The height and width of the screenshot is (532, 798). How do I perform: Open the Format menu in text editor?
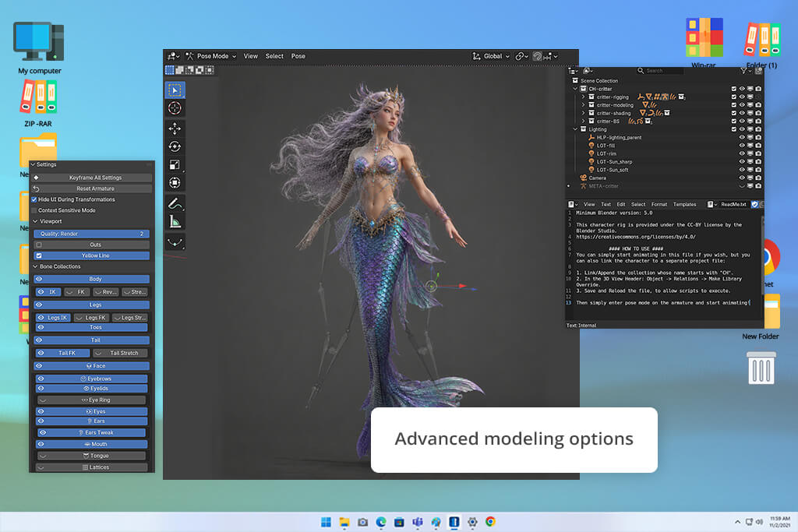pos(659,204)
